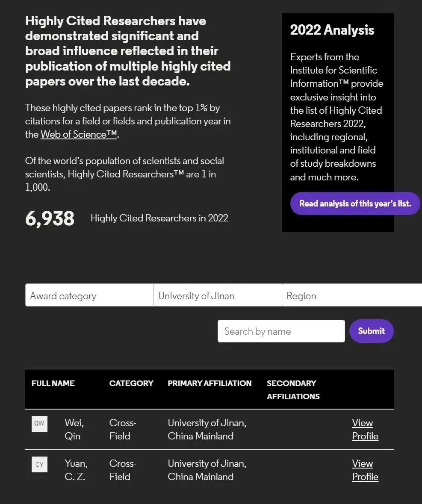Open the Award category dropdown
The width and height of the screenshot is (422, 504).
coord(89,295)
